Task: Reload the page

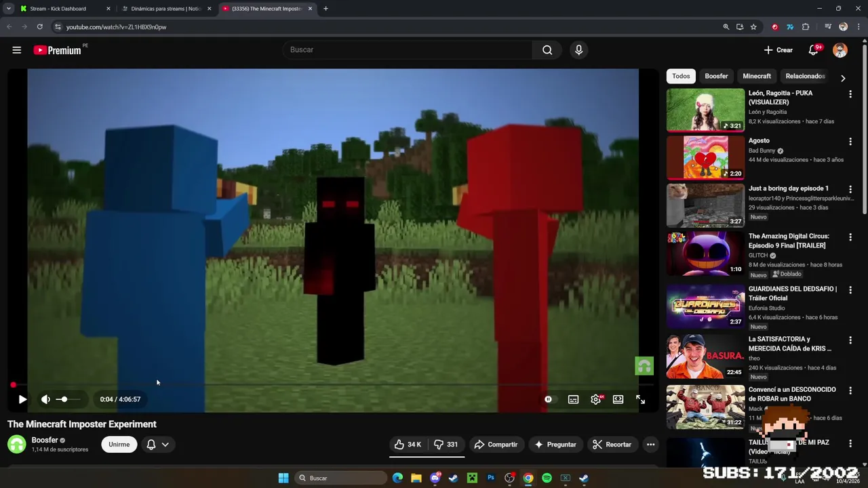Action: tap(40, 27)
